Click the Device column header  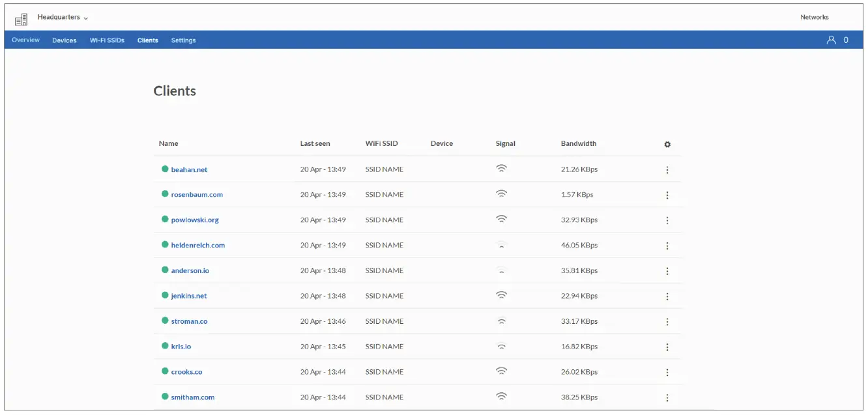point(442,144)
